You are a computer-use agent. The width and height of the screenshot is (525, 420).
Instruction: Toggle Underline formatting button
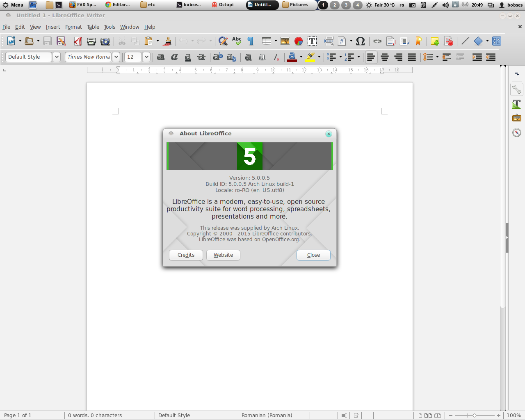[188, 57]
